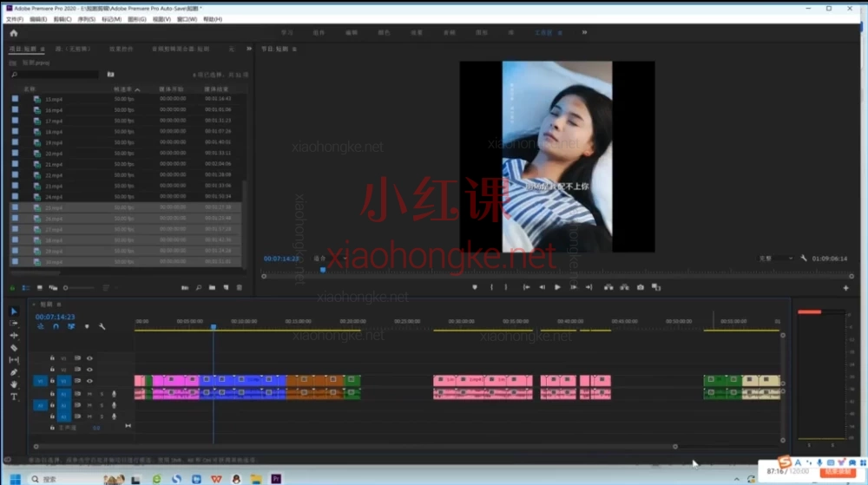Toggle V3 track visibility eye

(89, 358)
